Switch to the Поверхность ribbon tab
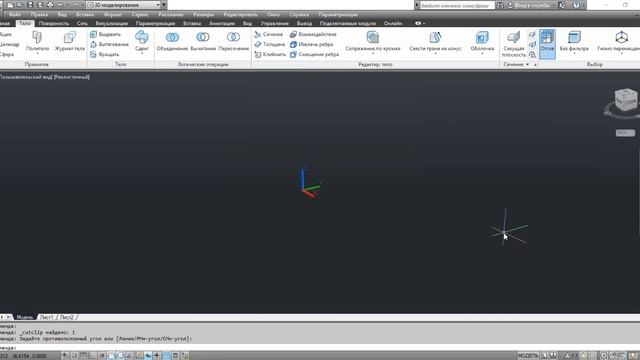 (x=54, y=24)
